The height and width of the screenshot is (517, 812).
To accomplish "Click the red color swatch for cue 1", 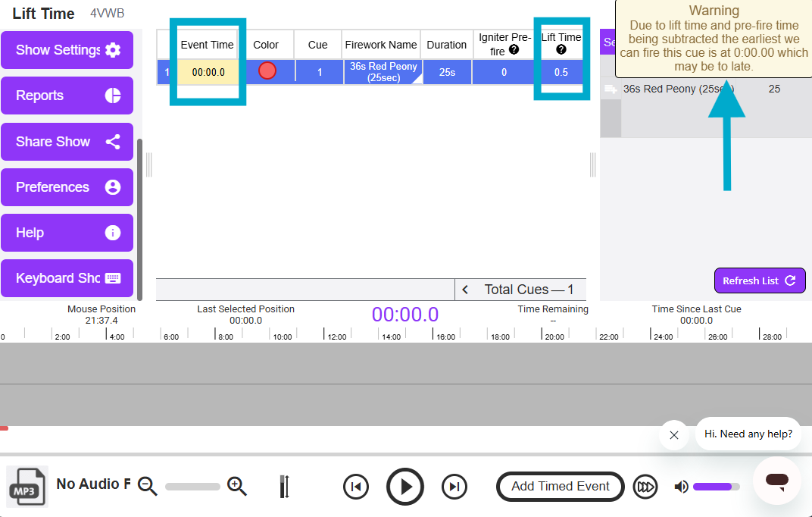I will click(267, 71).
